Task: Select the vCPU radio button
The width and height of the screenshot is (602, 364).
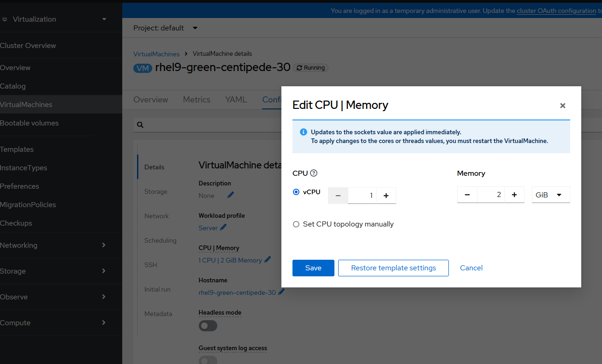Action: pyautogui.click(x=296, y=192)
